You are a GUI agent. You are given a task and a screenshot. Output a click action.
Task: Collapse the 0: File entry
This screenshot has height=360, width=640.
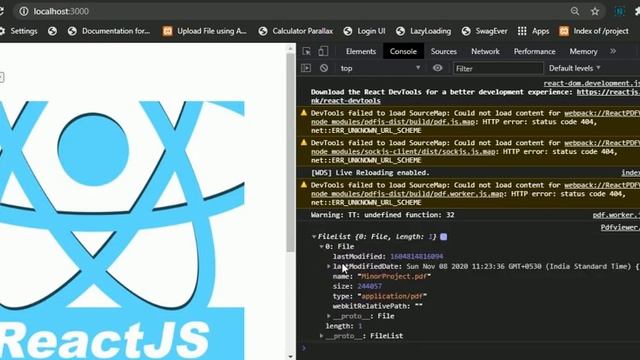coord(322,247)
